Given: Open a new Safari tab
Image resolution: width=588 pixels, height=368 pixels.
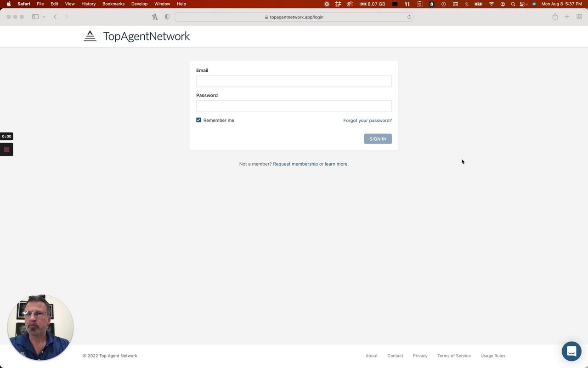Looking at the screenshot, I should pyautogui.click(x=567, y=17).
